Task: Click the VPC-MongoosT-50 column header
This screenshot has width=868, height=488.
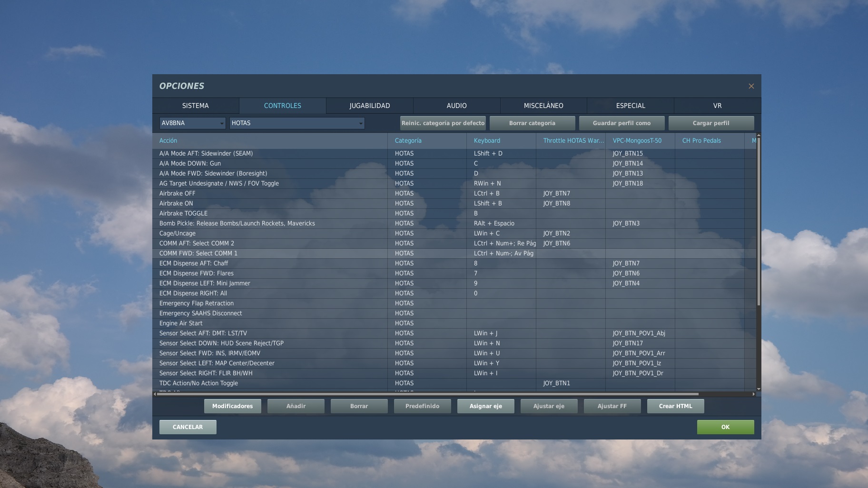Action: click(641, 141)
